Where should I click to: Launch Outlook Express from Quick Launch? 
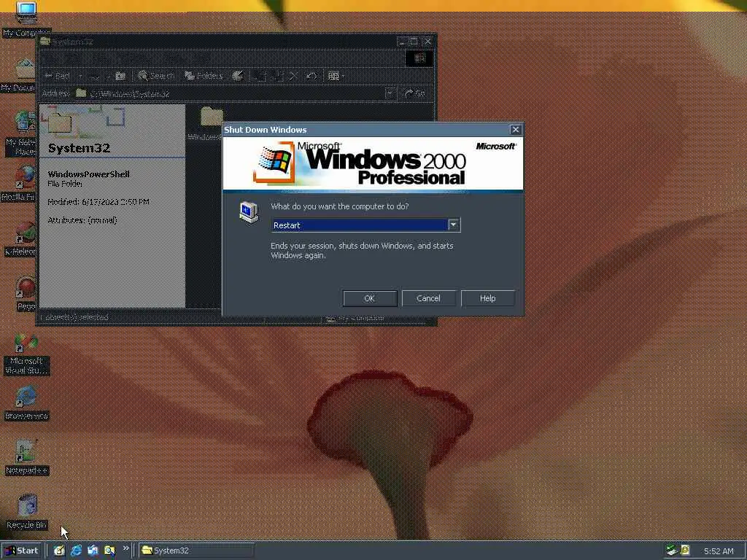tap(93, 551)
